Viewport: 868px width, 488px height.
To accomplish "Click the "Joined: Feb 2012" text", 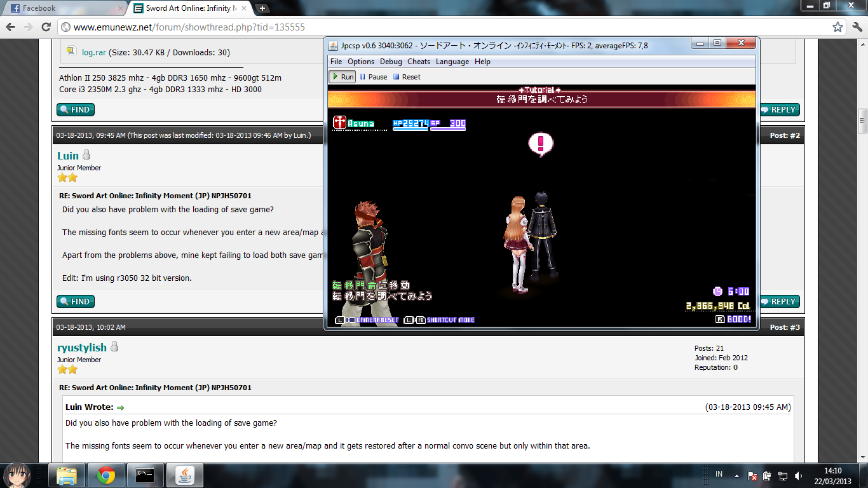I will pyautogui.click(x=721, y=358).
